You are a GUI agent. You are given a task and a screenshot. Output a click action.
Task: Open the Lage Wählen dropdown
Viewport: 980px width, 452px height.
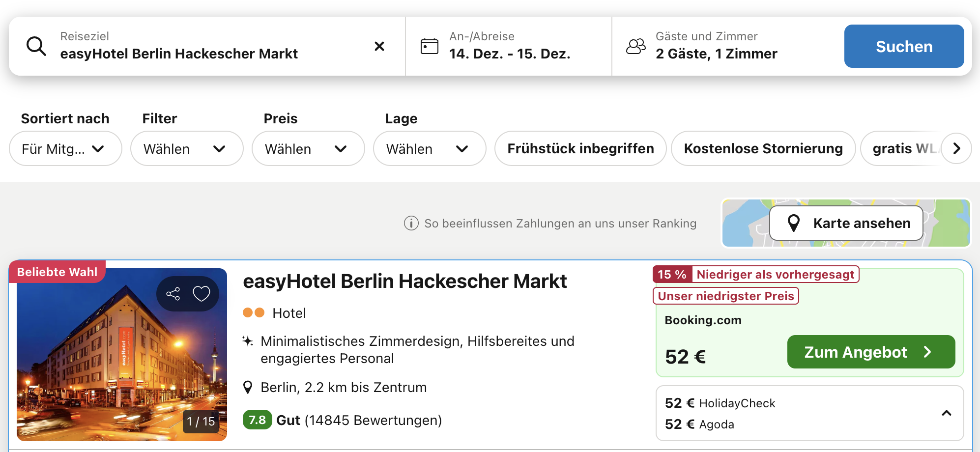click(430, 148)
